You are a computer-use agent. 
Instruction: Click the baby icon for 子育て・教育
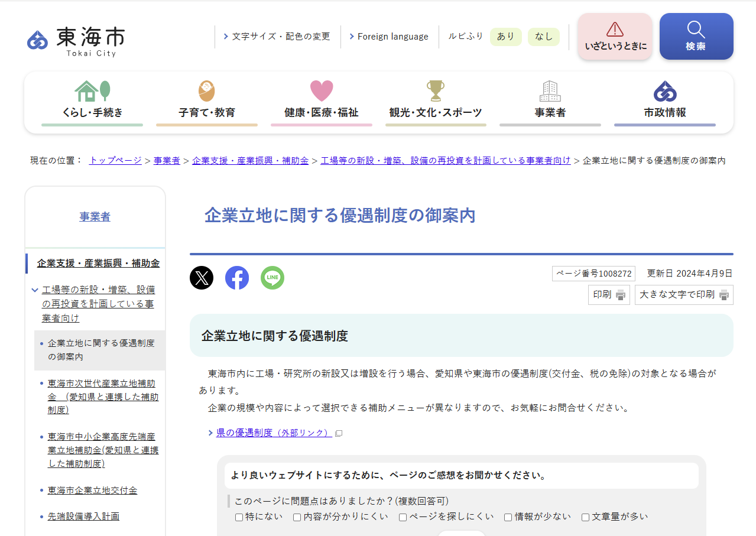click(x=207, y=91)
